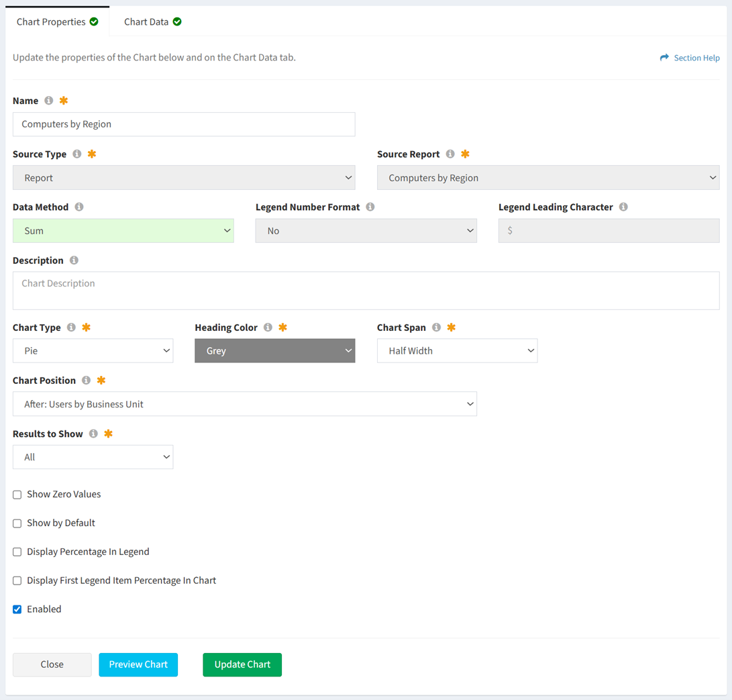Click the Heading Color info icon
This screenshot has width=732, height=700.
[268, 327]
